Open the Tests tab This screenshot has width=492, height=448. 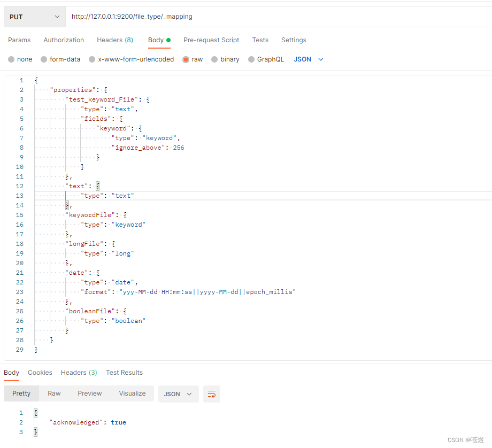click(x=260, y=40)
